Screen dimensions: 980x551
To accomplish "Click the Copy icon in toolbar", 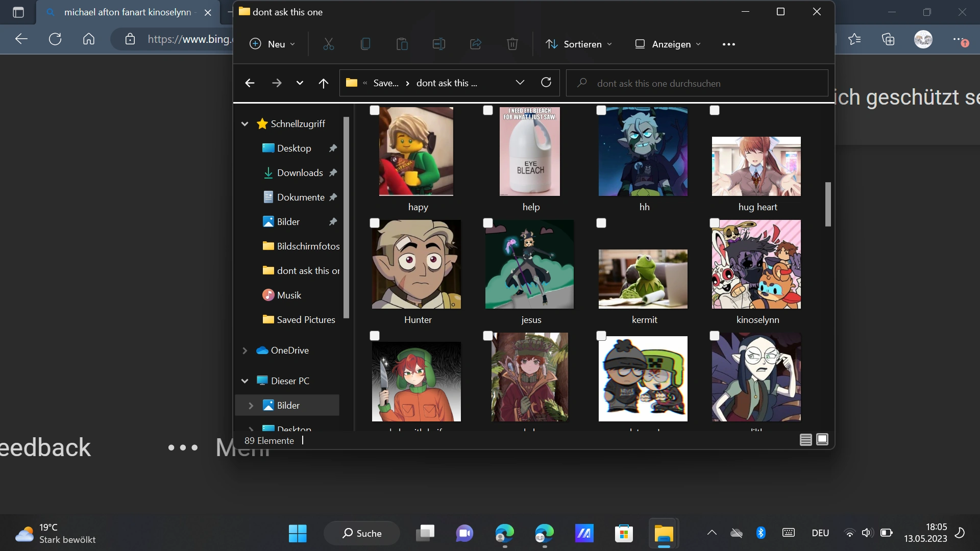I will (x=365, y=44).
